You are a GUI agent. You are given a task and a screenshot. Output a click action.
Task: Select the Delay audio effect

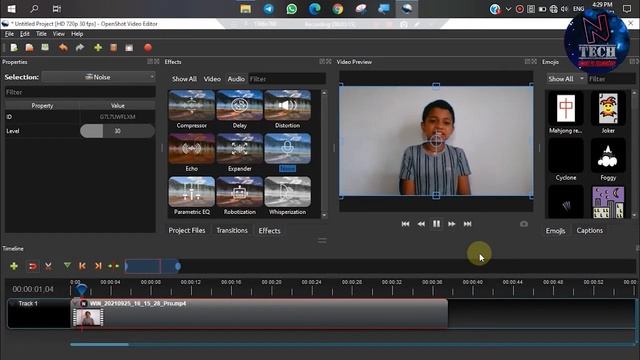240,109
